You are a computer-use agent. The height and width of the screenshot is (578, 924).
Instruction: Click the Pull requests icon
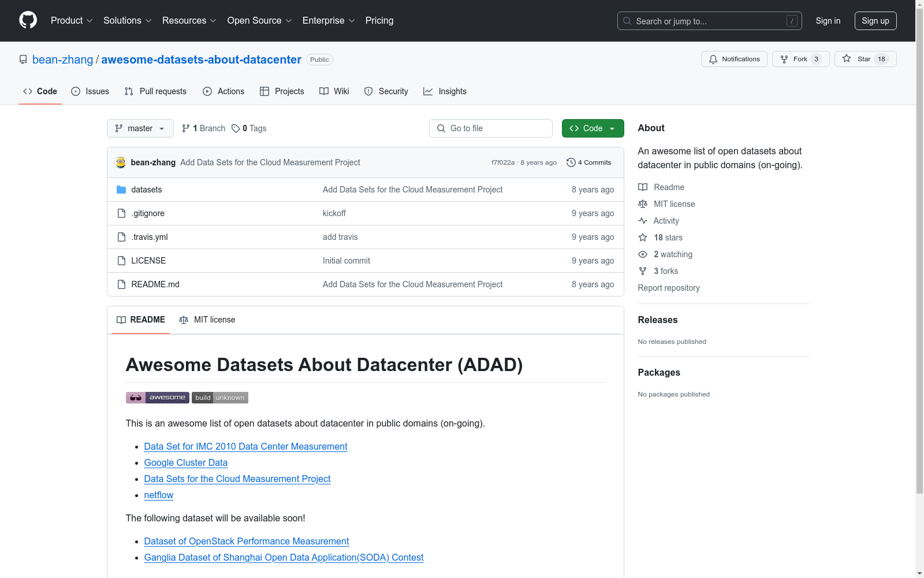point(129,91)
